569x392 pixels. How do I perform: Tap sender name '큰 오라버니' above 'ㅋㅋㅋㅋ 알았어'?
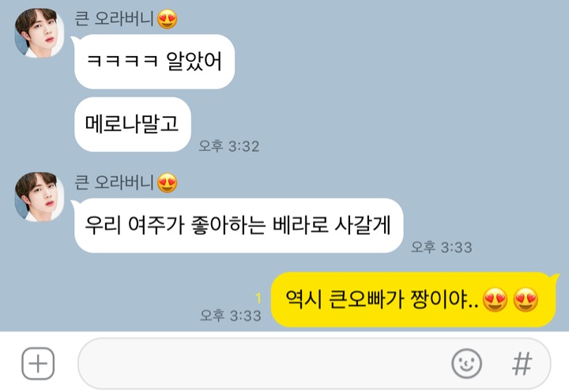point(114,18)
